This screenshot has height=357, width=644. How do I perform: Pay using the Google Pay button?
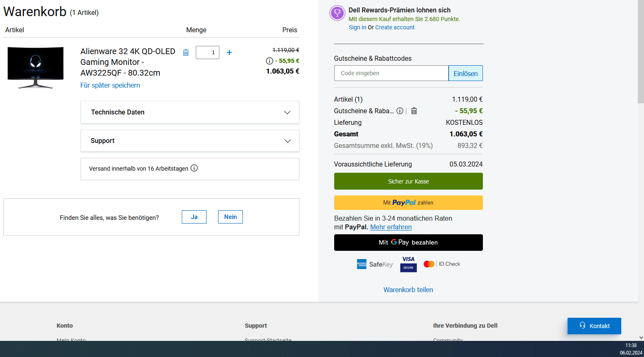point(409,243)
